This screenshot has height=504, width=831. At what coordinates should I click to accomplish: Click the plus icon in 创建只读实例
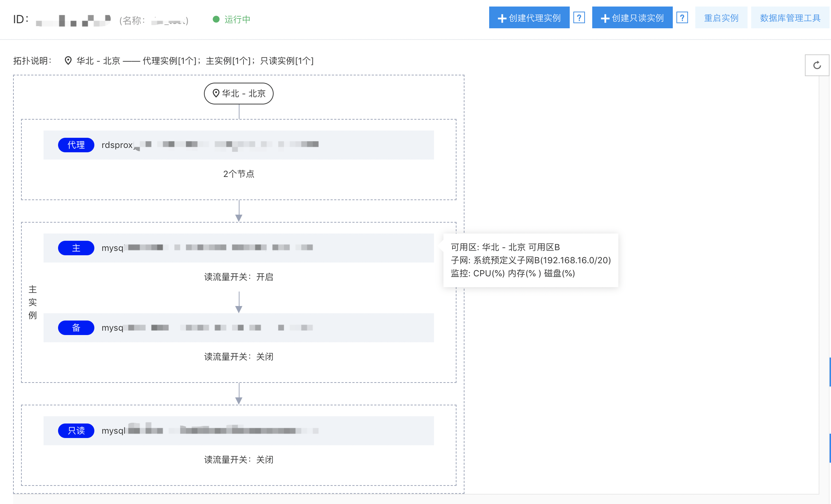[x=605, y=18]
